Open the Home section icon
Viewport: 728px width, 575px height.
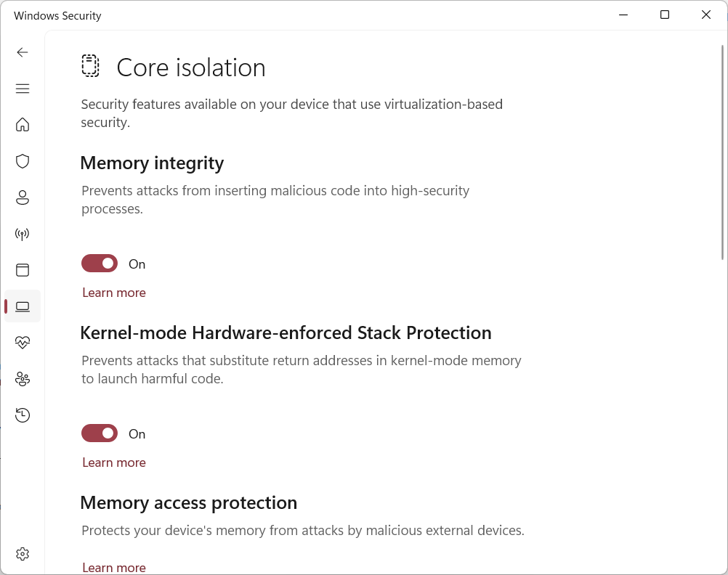(23, 125)
